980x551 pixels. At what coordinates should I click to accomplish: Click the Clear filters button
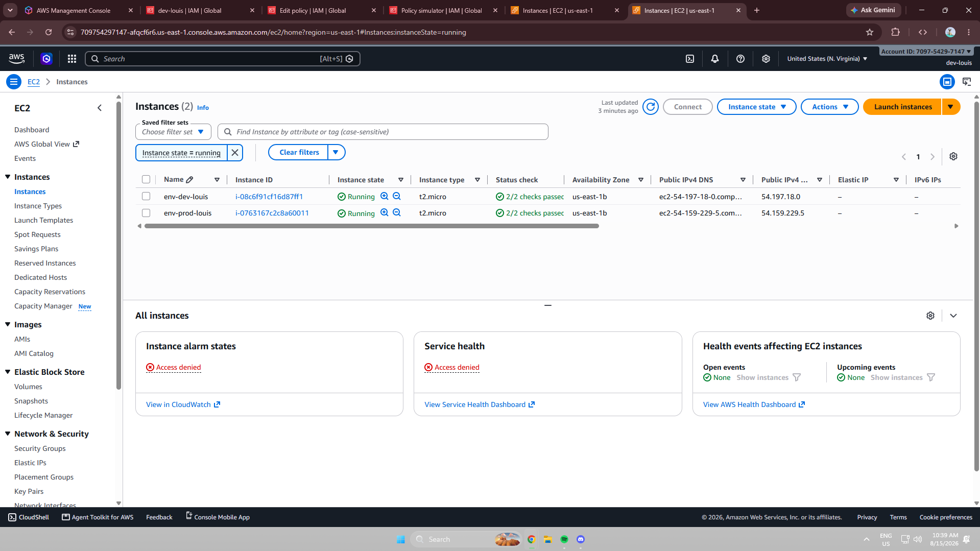[299, 152]
